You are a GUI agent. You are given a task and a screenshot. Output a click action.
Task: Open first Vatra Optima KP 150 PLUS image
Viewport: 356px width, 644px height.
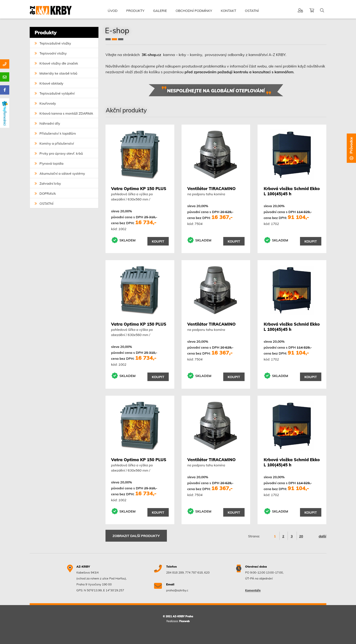pyautogui.click(x=140, y=154)
